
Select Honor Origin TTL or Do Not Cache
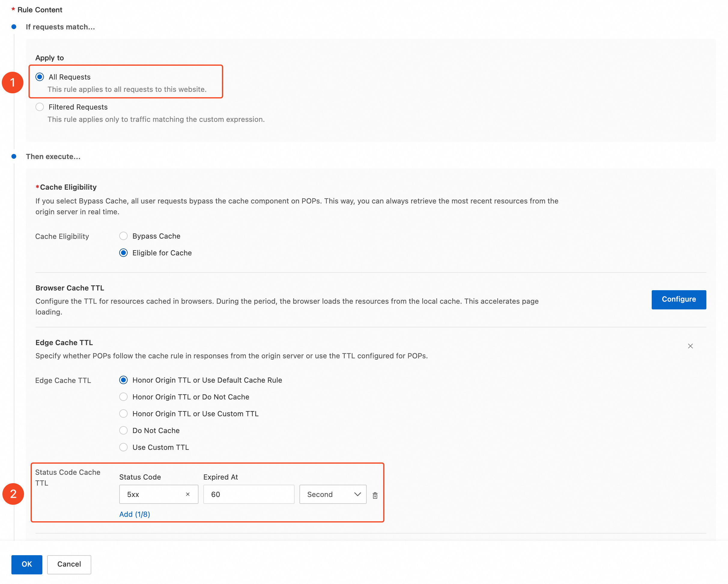[123, 397]
